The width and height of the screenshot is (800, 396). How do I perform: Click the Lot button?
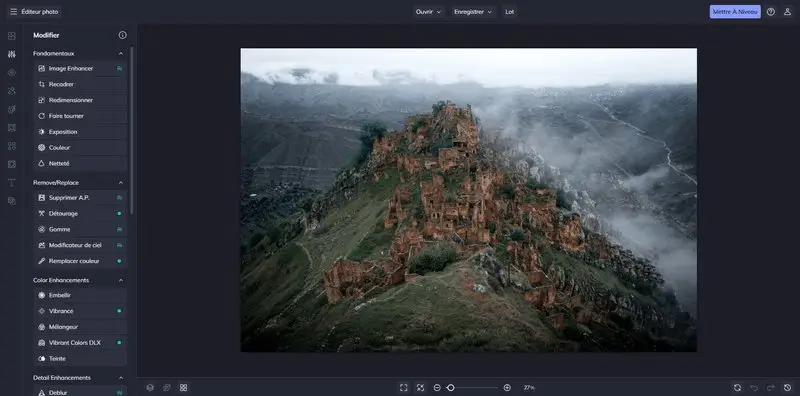pos(510,12)
